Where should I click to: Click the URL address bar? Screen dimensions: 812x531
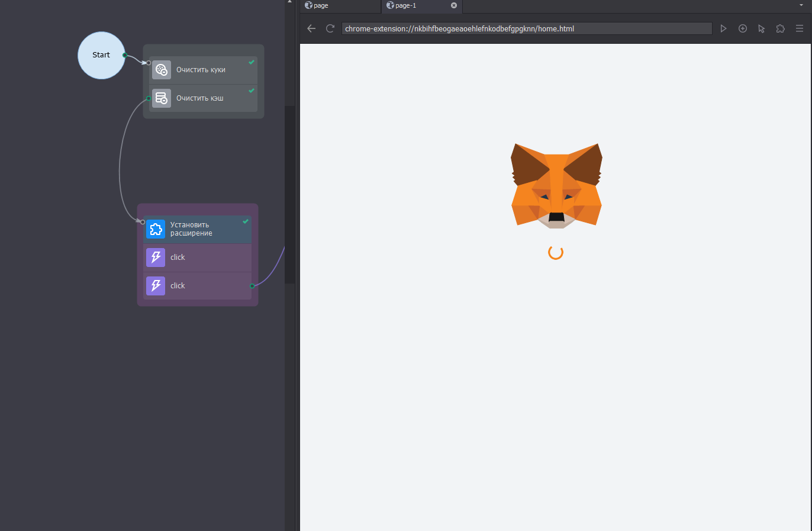coord(527,28)
